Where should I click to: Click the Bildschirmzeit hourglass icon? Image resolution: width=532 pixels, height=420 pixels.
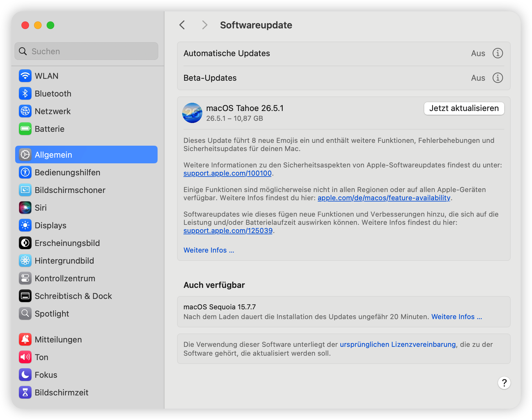pyautogui.click(x=25, y=393)
